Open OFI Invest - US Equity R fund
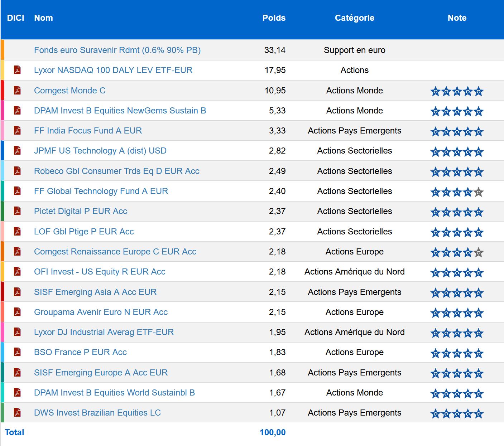 pos(100,272)
